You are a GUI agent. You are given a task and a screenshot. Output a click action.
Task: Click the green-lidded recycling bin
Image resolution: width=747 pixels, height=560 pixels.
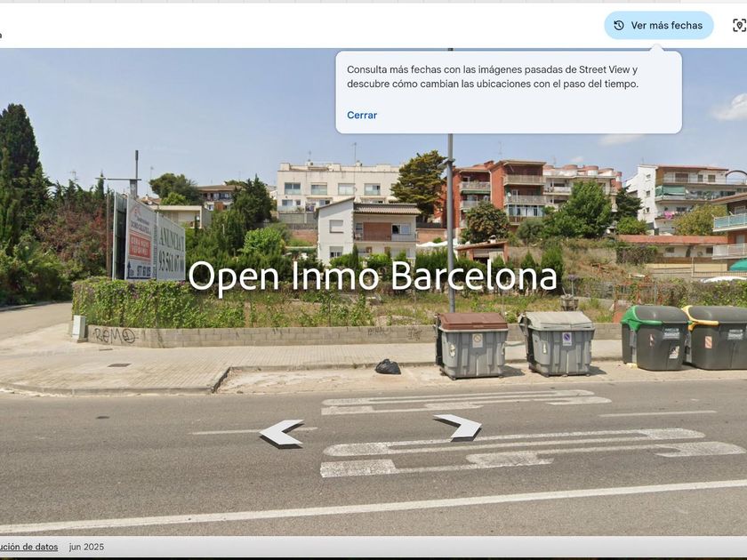pyautogui.click(x=655, y=337)
